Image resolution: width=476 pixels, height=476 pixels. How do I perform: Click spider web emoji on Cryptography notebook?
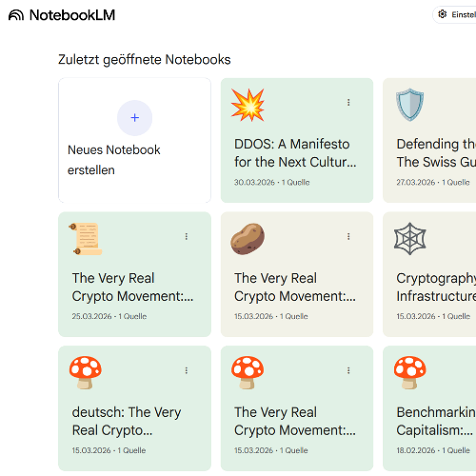(410, 239)
